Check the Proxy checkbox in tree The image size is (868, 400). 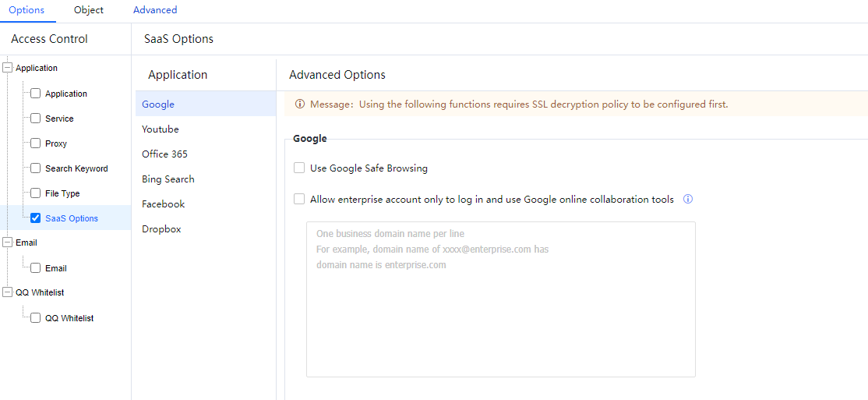[35, 143]
